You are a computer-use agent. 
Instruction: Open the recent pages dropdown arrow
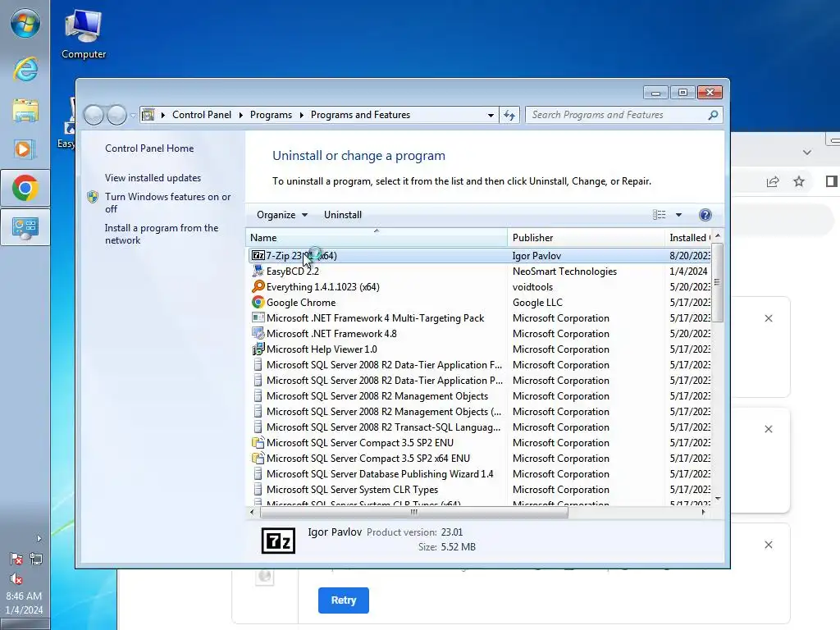[133, 115]
